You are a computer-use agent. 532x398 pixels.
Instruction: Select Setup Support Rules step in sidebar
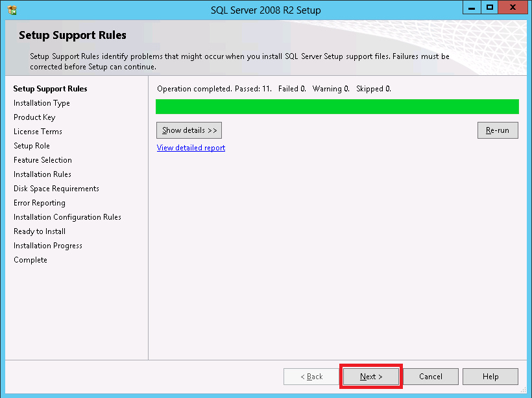(x=50, y=89)
